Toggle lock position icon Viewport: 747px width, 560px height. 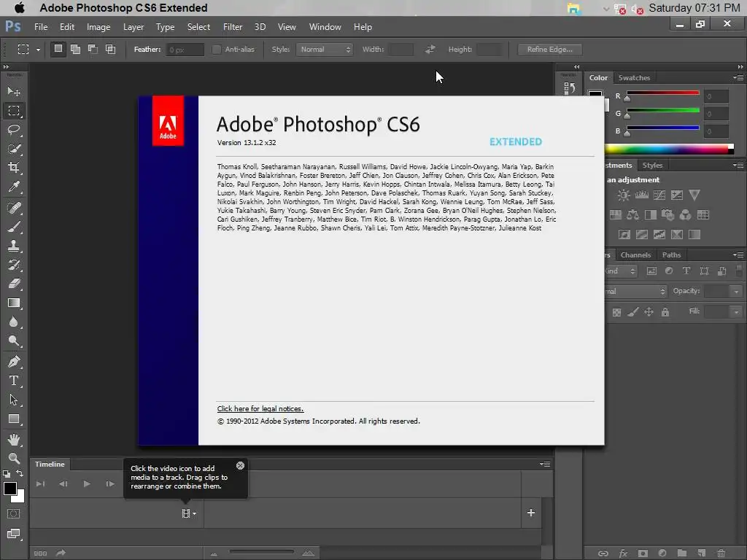coord(649,312)
